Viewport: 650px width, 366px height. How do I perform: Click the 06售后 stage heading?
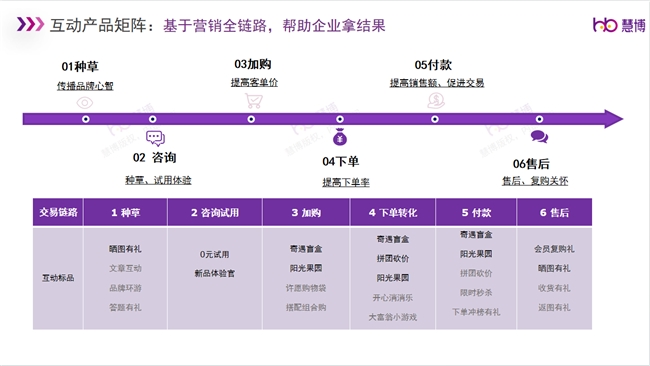[531, 164]
